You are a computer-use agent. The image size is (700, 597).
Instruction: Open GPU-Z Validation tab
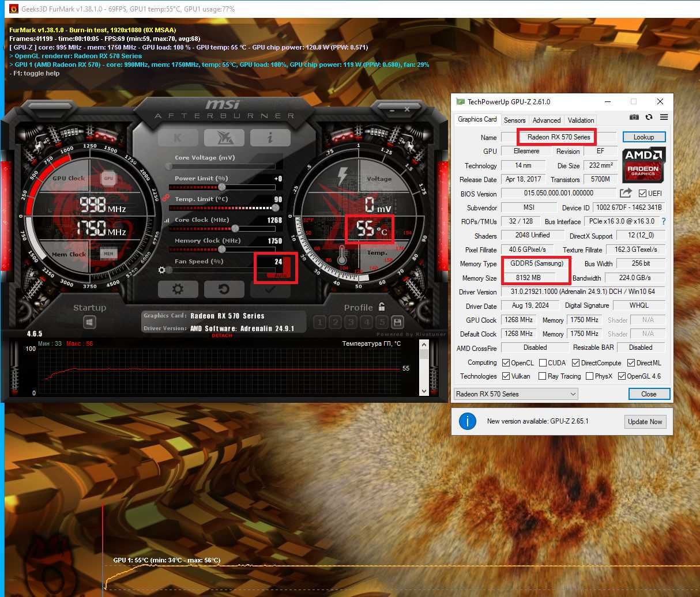point(581,120)
